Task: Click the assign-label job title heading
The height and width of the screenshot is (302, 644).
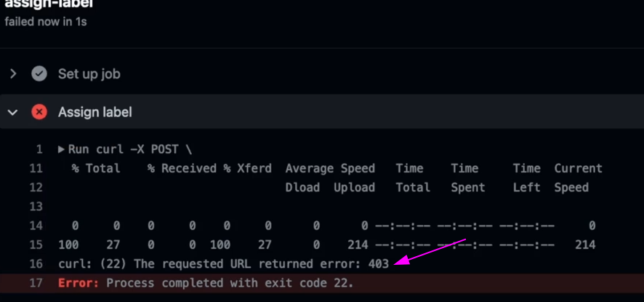Action: coord(49,4)
